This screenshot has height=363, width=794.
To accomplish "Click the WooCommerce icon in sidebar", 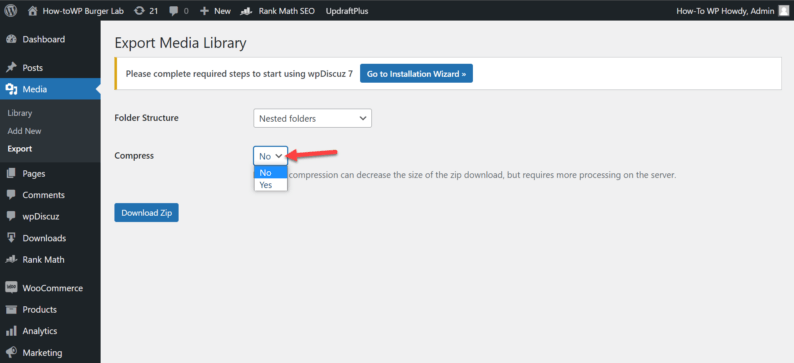I will pyautogui.click(x=11, y=288).
